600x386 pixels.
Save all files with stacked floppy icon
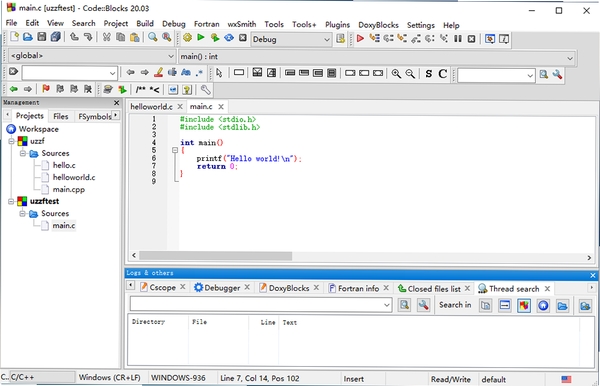(x=56, y=37)
